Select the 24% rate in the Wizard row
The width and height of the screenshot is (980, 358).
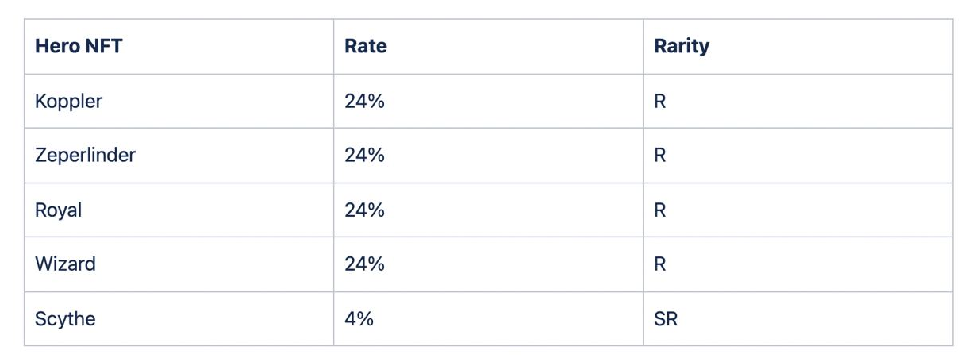coord(364,264)
